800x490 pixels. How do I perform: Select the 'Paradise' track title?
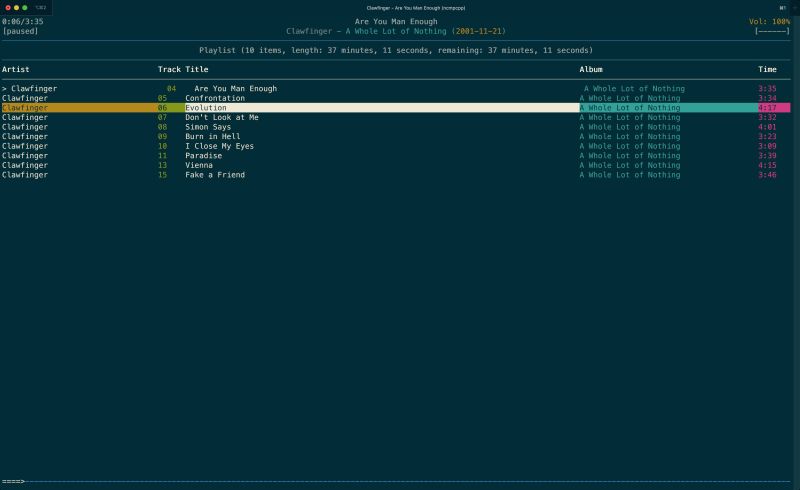pos(203,156)
